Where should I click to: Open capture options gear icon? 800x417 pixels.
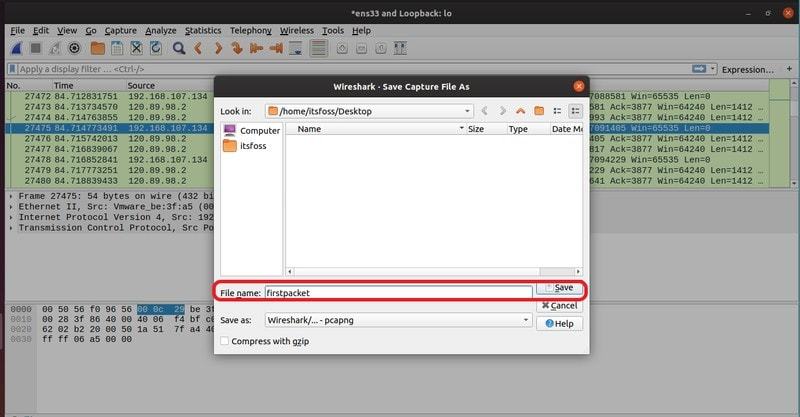(75, 48)
